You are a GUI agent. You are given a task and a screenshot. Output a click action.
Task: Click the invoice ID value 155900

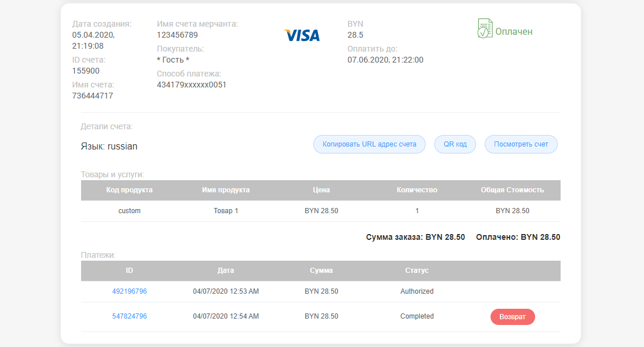pos(86,71)
